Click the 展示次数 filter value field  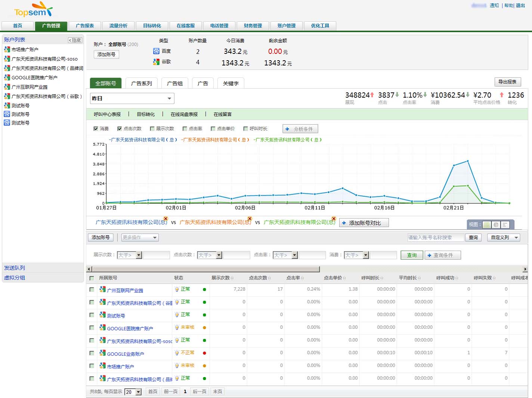(x=157, y=255)
